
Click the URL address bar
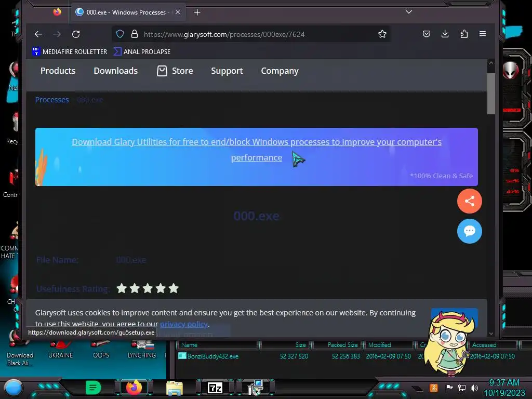click(251, 34)
